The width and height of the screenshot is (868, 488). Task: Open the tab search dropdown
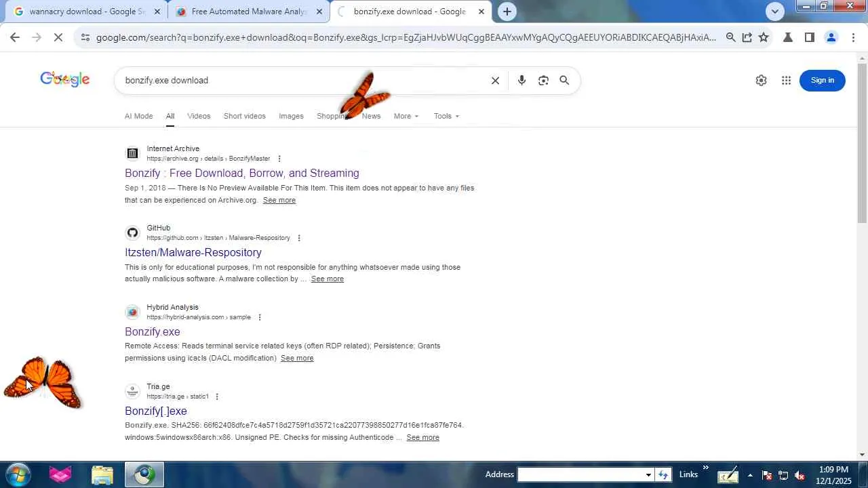click(775, 12)
